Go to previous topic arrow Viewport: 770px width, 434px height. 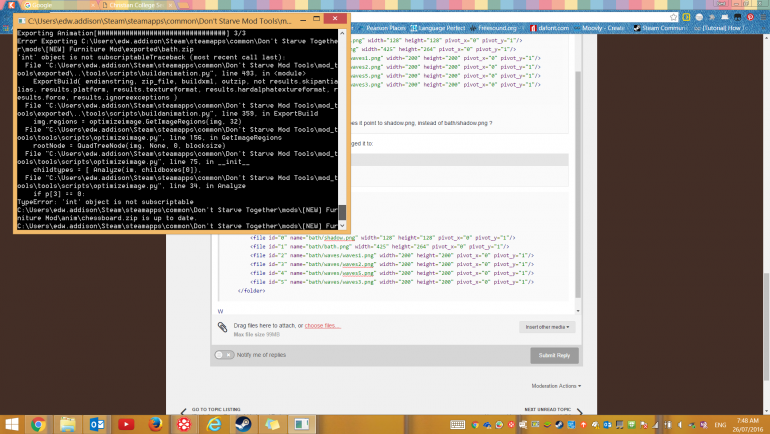183,411
